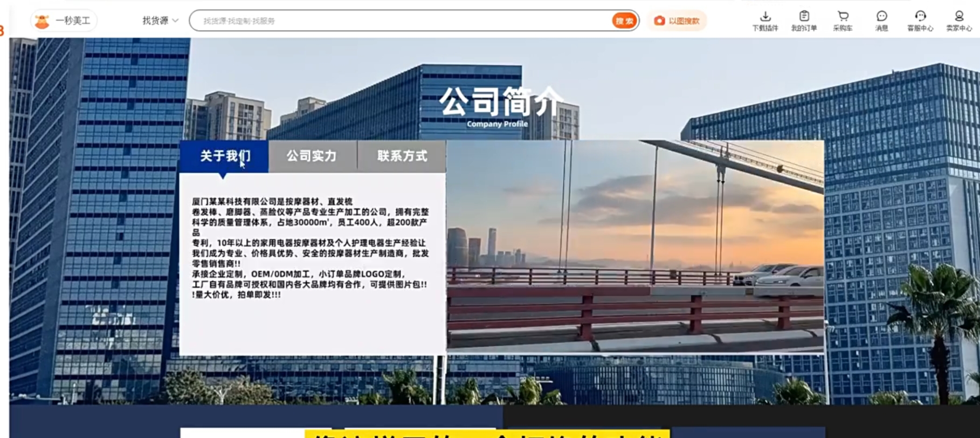Image resolution: width=980 pixels, height=438 pixels.
Task: Switch to the 公司实力 tab
Action: click(312, 156)
